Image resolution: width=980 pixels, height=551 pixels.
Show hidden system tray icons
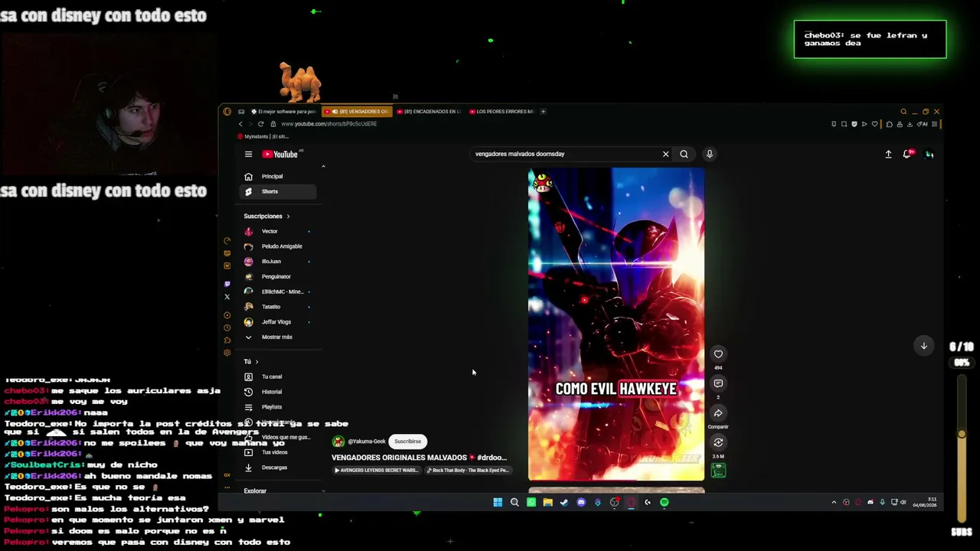(x=834, y=503)
